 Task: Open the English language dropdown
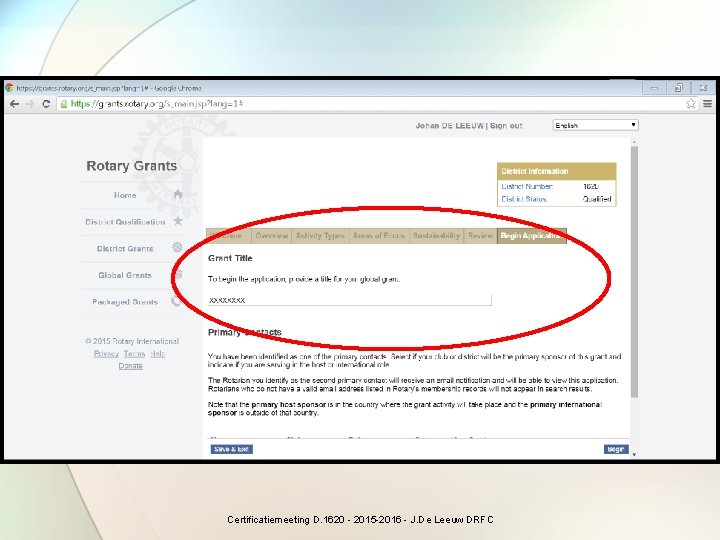point(596,125)
